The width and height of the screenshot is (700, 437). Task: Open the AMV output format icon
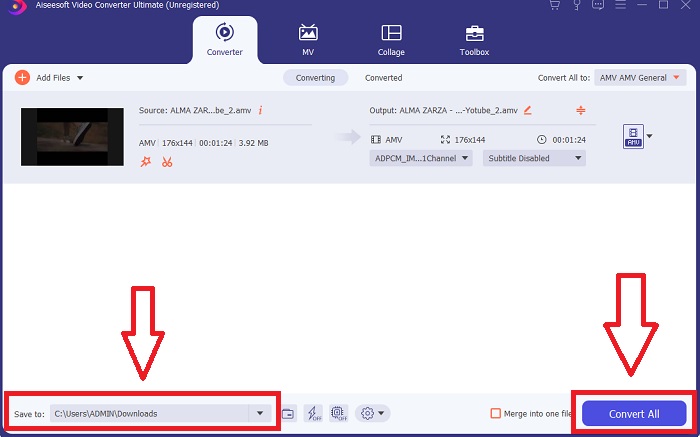[633, 136]
